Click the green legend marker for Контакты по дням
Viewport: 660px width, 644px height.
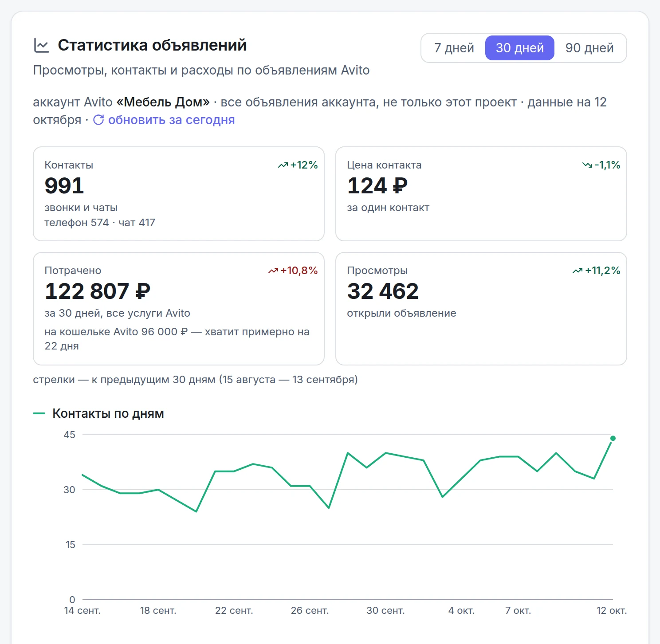pyautogui.click(x=39, y=413)
